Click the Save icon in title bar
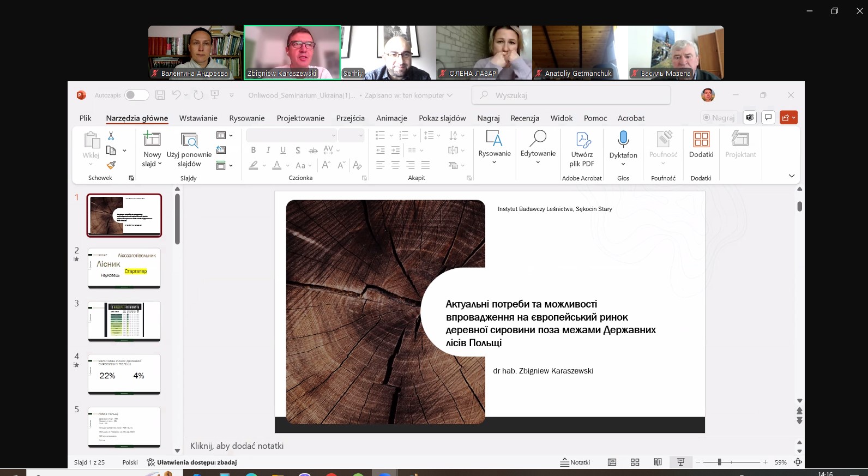The image size is (868, 476). (x=160, y=95)
